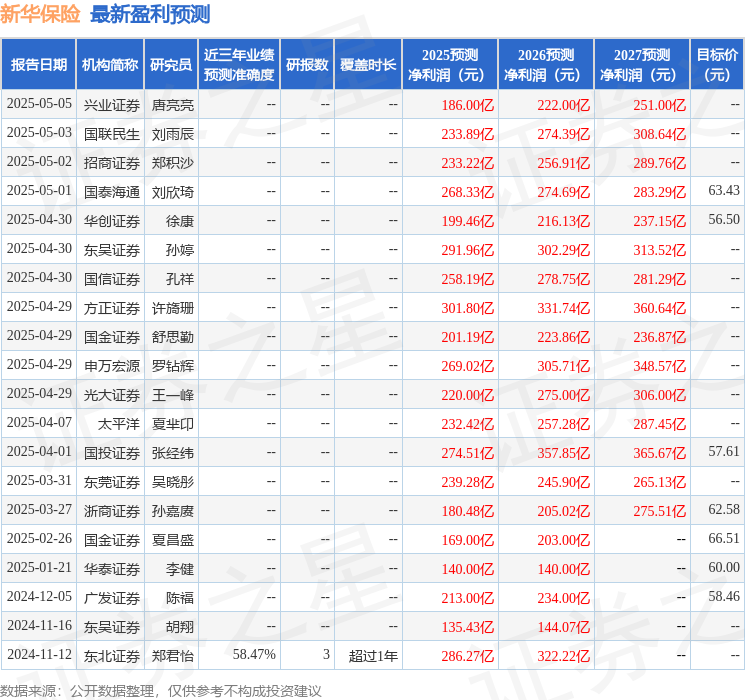This screenshot has width=745, height=700.
Task: Click the 华创证券 institution cell
Action: (112, 221)
